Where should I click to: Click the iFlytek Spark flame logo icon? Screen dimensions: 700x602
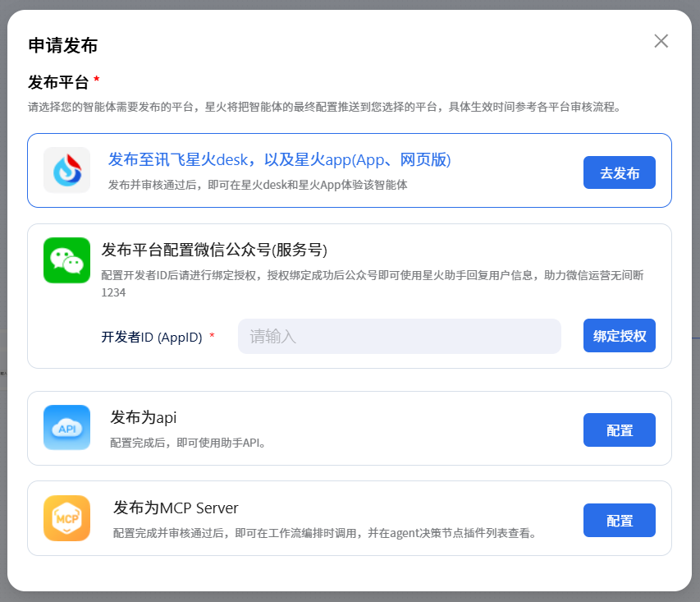click(x=67, y=170)
